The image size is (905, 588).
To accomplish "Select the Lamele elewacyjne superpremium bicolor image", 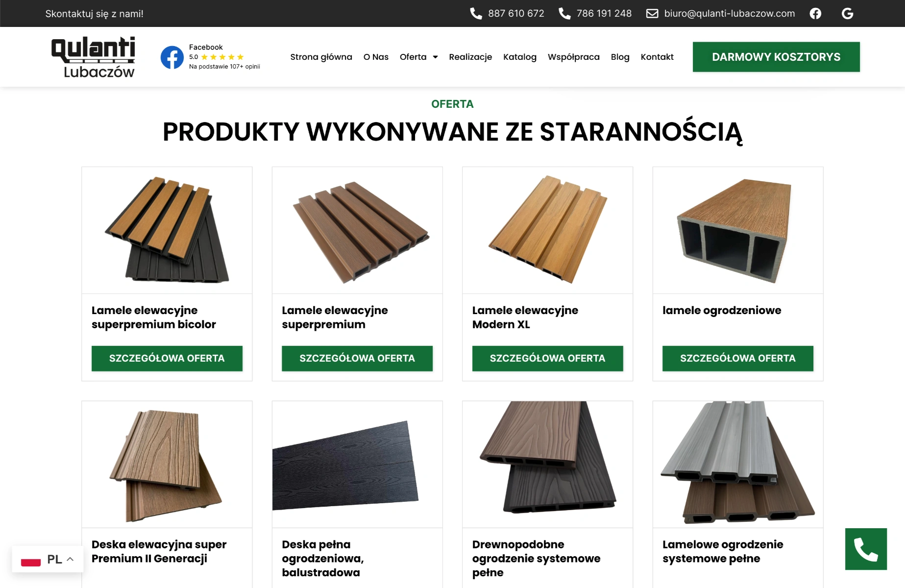I will click(x=167, y=230).
